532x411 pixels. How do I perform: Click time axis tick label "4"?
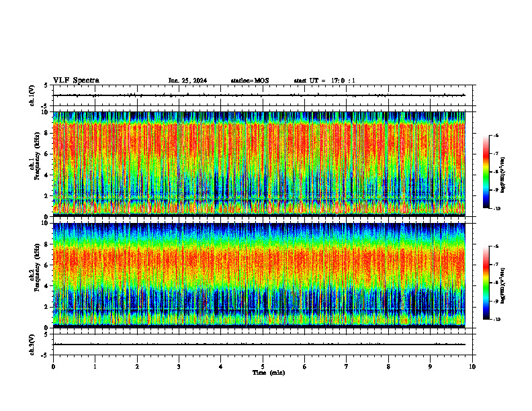221,367
